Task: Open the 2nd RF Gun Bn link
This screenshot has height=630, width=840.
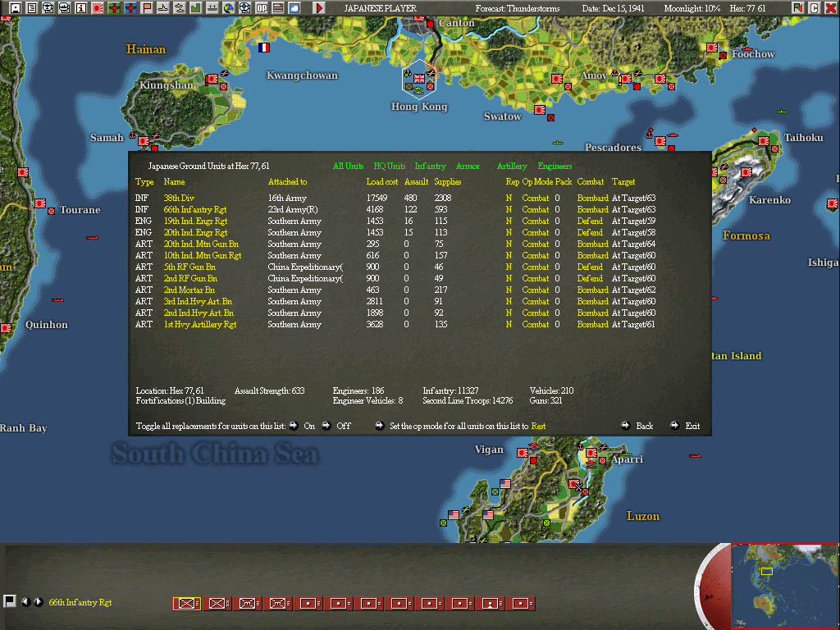Action: (190, 279)
